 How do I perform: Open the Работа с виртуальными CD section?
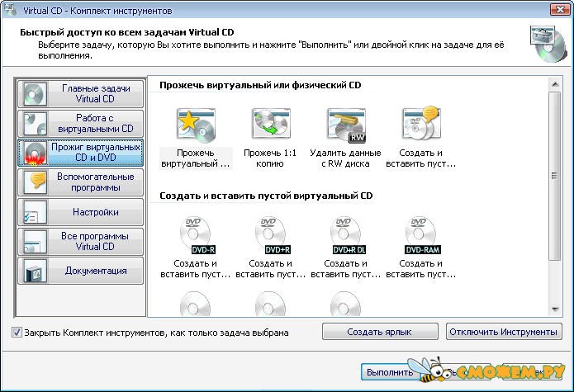coord(81,123)
